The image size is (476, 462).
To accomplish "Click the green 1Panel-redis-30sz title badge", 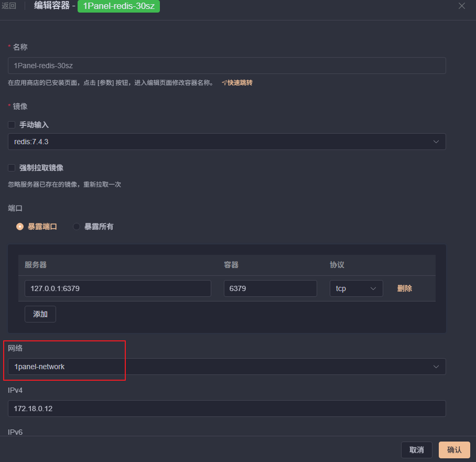I will (x=118, y=7).
